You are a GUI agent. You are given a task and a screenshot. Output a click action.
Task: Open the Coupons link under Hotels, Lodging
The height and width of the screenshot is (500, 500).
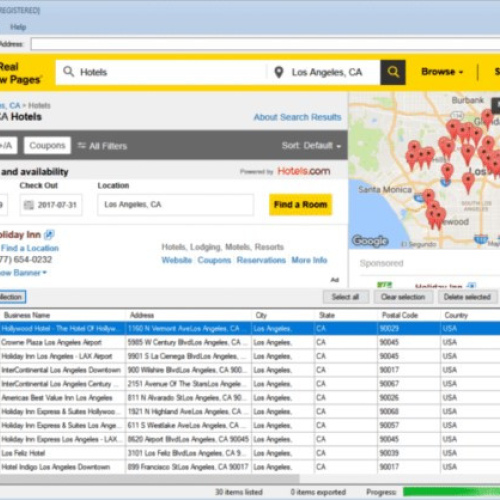point(214,260)
